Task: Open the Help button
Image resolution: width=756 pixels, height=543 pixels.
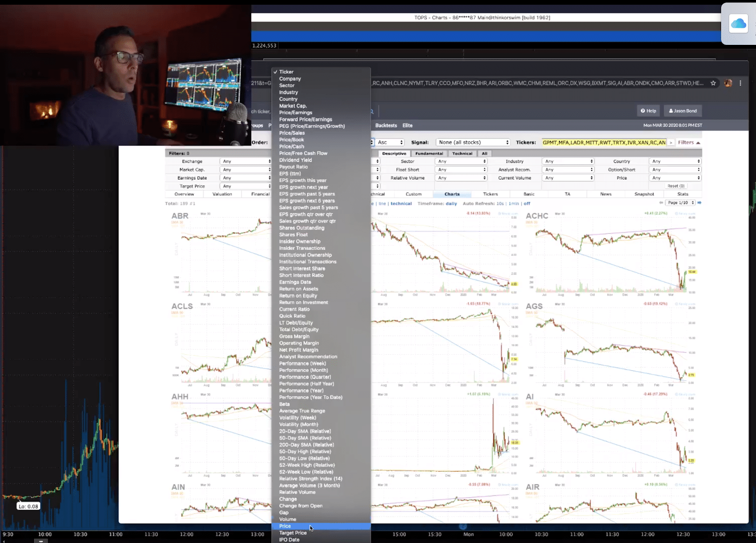Action: [x=648, y=111]
